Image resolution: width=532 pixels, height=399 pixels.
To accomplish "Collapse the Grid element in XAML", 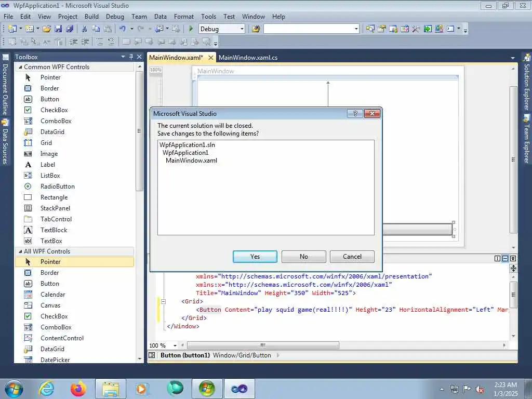I will click(163, 301).
